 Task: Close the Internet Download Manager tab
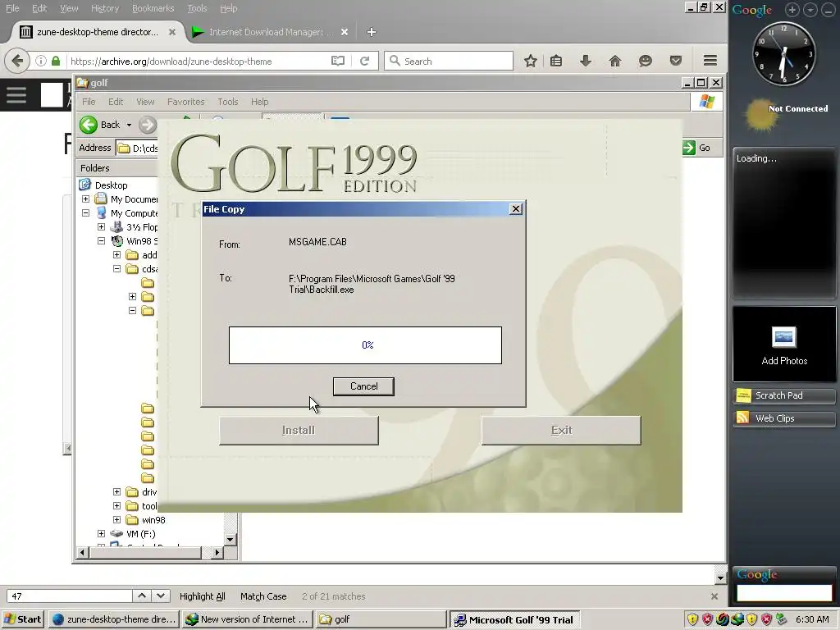(x=345, y=32)
